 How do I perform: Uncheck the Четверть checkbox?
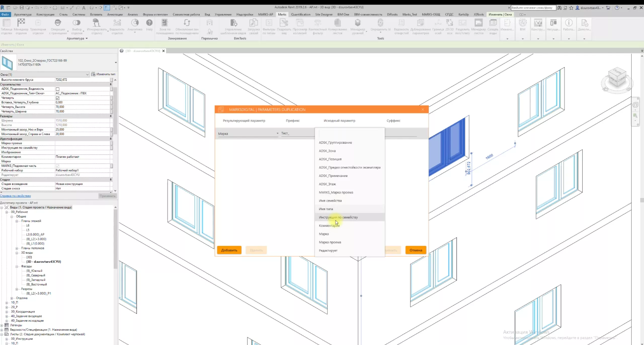58,98
